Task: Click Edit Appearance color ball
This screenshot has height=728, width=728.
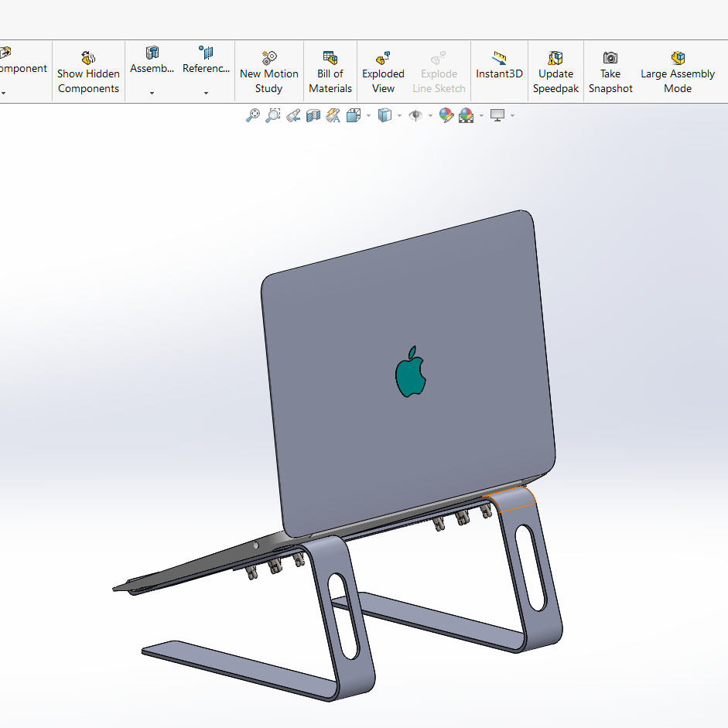Action: coord(446,115)
